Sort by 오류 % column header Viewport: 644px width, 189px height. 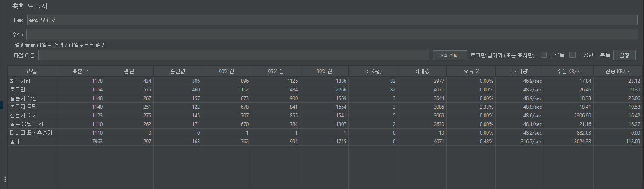click(471, 71)
